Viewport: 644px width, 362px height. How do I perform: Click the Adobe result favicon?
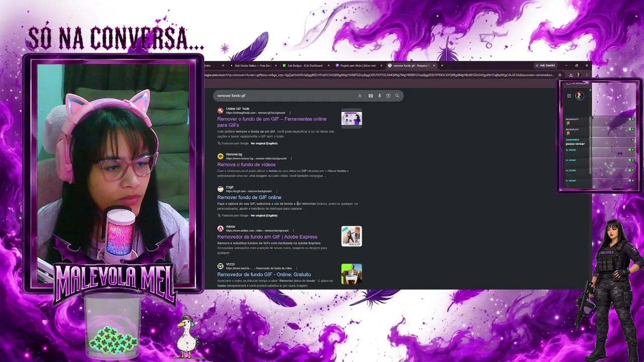(x=220, y=228)
